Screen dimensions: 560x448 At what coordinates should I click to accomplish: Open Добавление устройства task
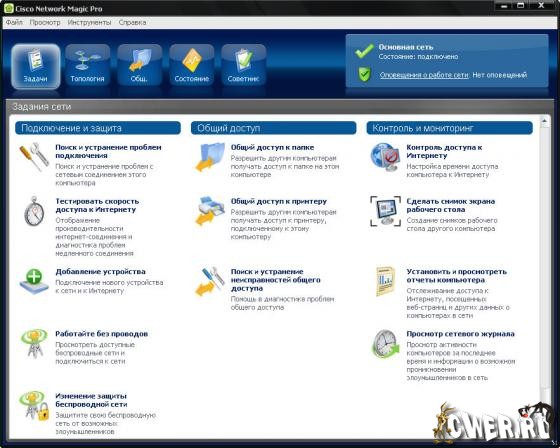tap(100, 272)
